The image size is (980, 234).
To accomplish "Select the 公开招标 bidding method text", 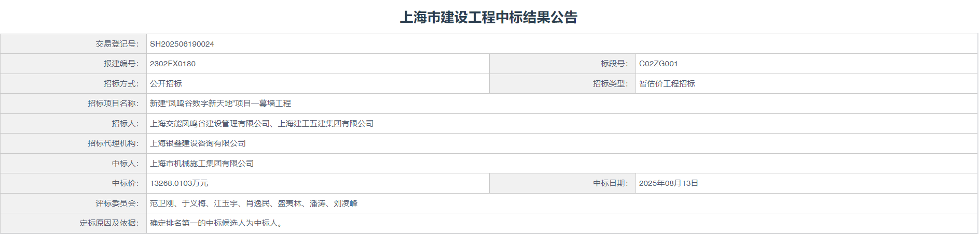I will coord(166,84).
